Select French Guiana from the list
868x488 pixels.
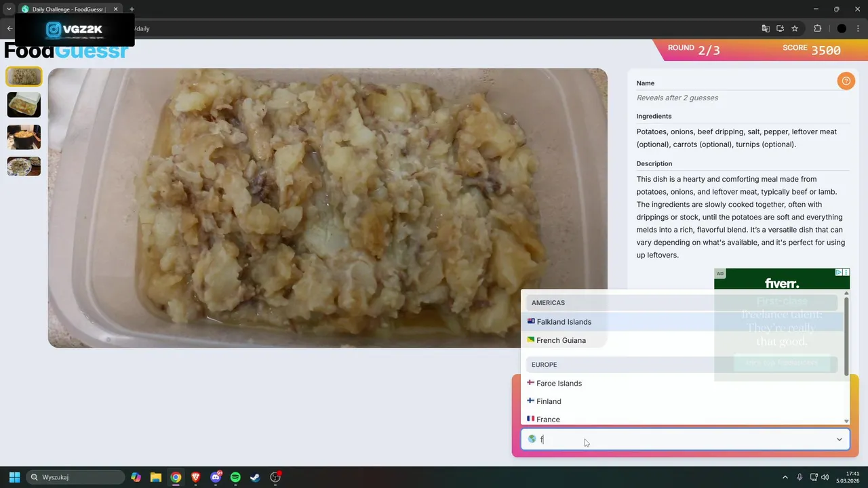pos(682,340)
